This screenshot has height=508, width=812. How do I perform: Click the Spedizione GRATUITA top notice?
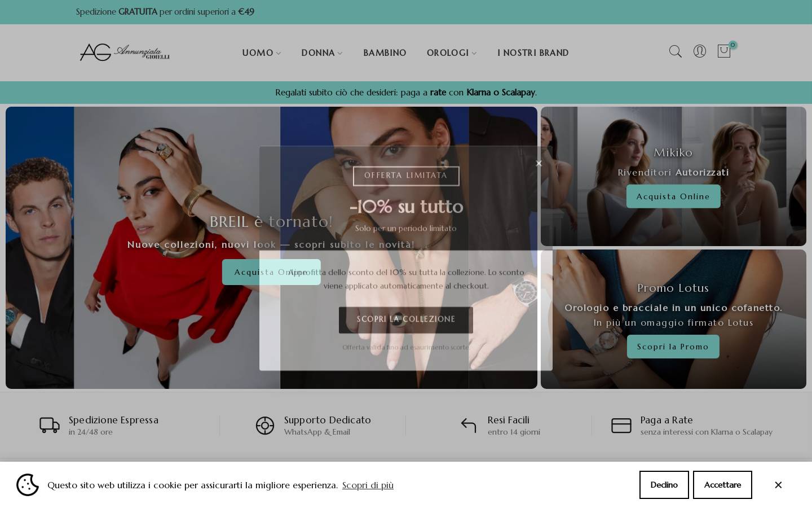tap(165, 12)
